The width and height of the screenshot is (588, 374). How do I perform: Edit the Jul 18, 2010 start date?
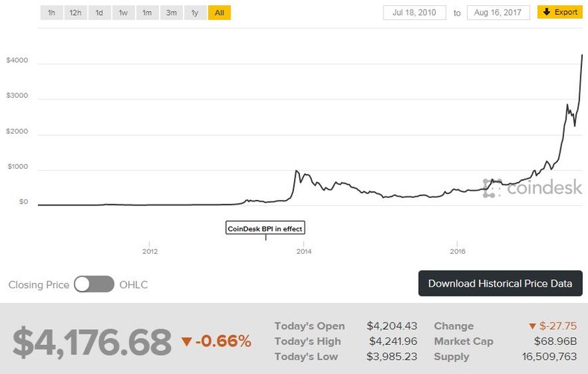click(414, 13)
